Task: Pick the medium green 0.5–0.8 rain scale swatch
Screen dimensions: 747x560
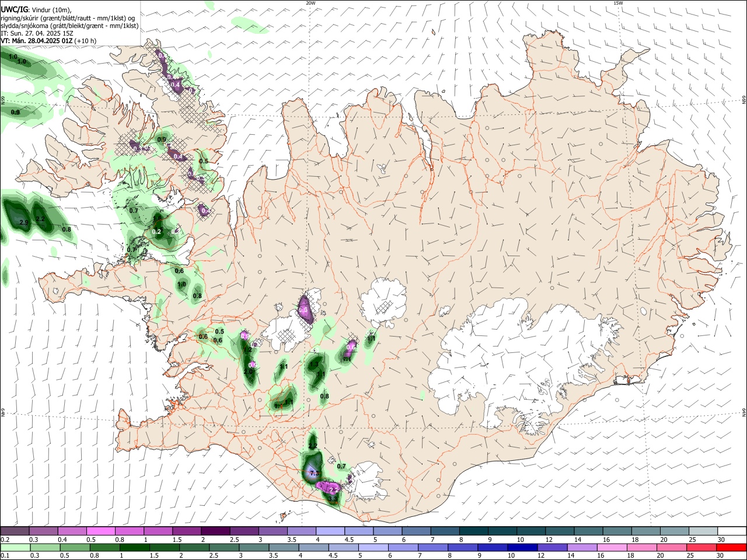Action: pos(75,547)
